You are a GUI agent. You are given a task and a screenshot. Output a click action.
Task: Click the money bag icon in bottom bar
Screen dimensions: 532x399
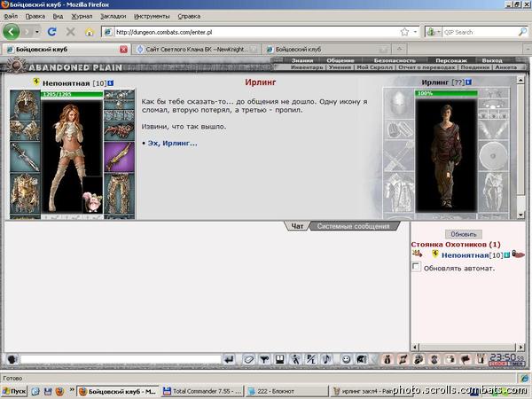point(387,359)
